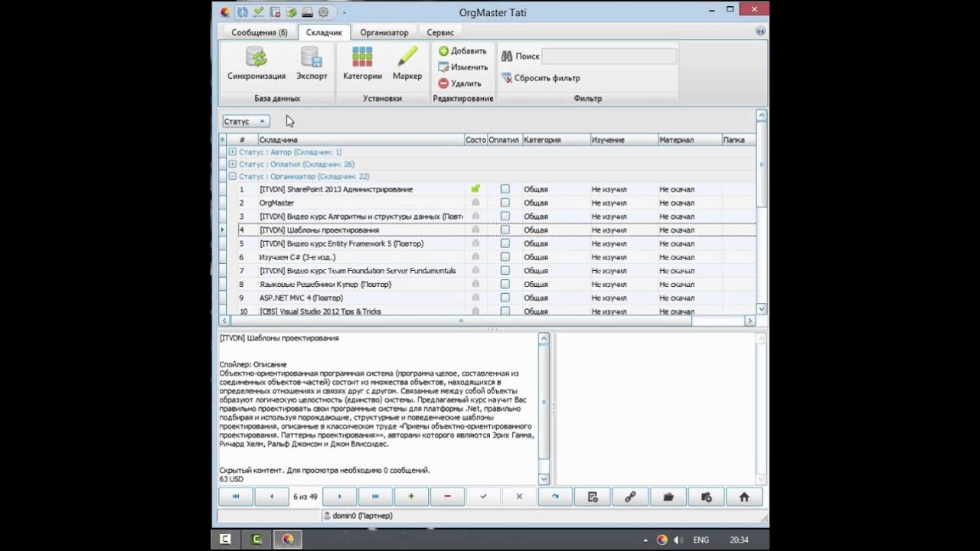
Task: Click the gear settings icon in quick toolbar
Action: tap(324, 12)
